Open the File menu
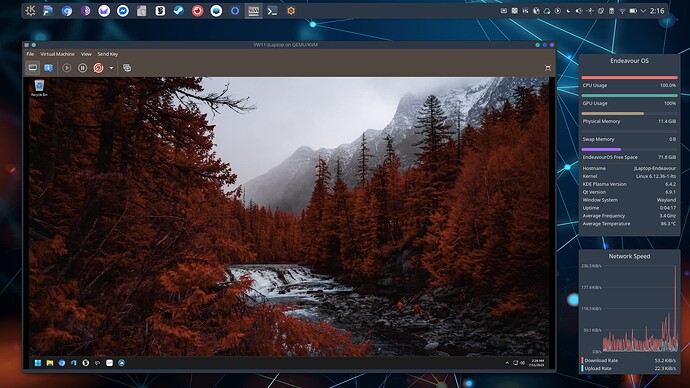This screenshot has height=388, width=690. 30,54
